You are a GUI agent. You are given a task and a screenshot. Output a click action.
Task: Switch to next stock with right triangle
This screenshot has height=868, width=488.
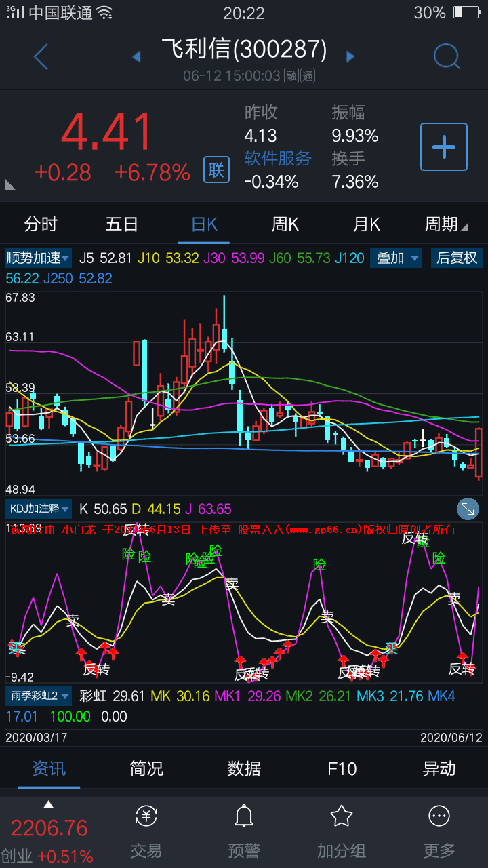350,56
